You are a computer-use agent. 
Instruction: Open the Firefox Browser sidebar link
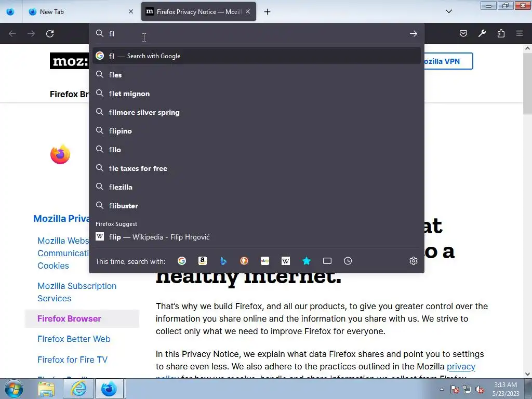(69, 318)
